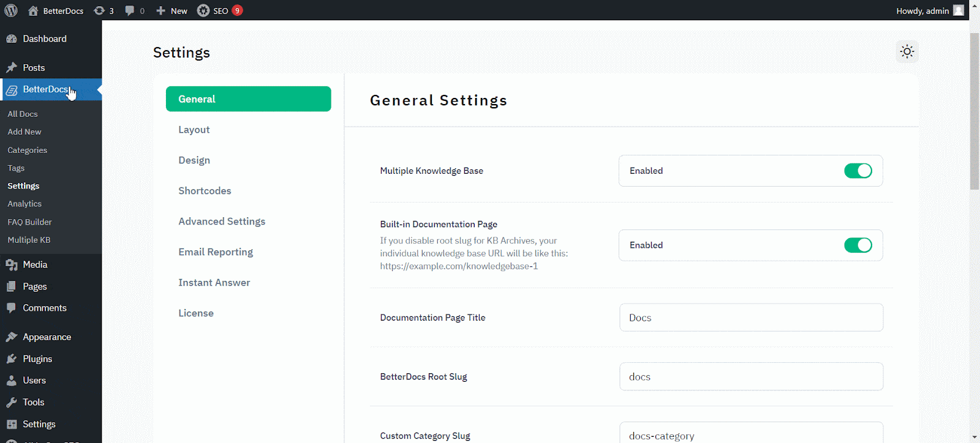This screenshot has height=443, width=980.
Task: Toggle the dark mode sun icon
Action: (907, 51)
